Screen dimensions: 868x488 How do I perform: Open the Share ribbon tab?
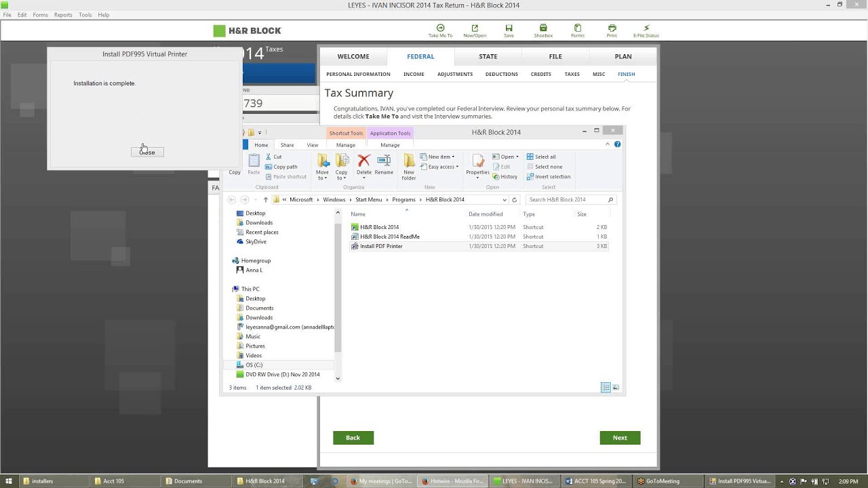288,145
